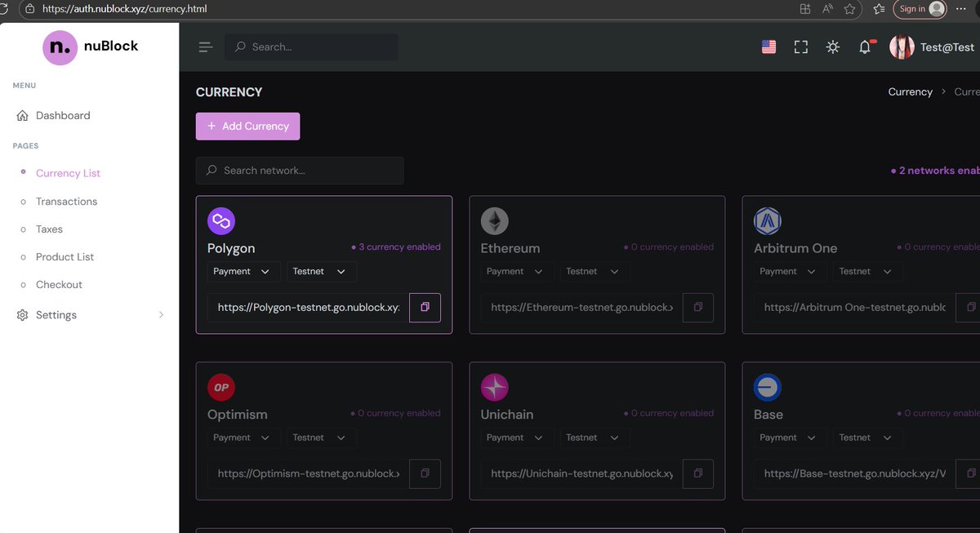Click the Arbitrum One network logo
The image size is (980, 533).
[x=768, y=220]
